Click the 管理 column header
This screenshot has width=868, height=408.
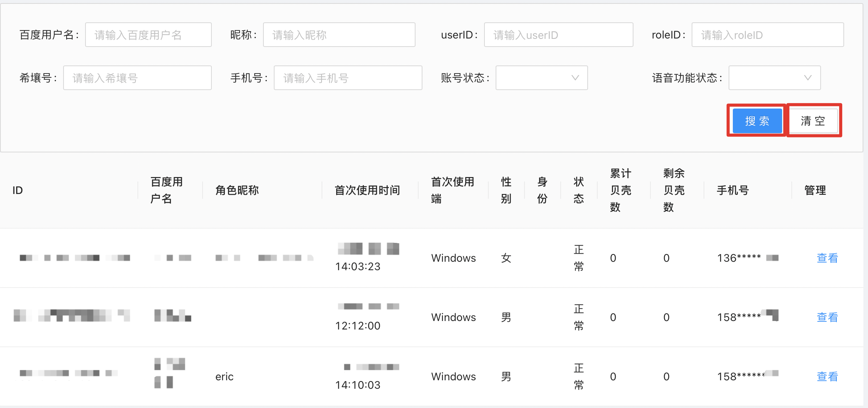coord(815,190)
